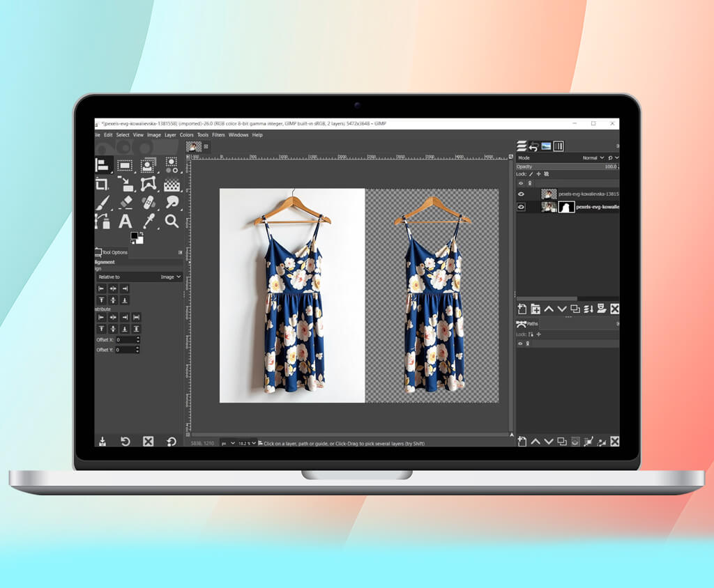Viewport: 714px width, 588px height.
Task: Open the Select menu
Action: 123,134
